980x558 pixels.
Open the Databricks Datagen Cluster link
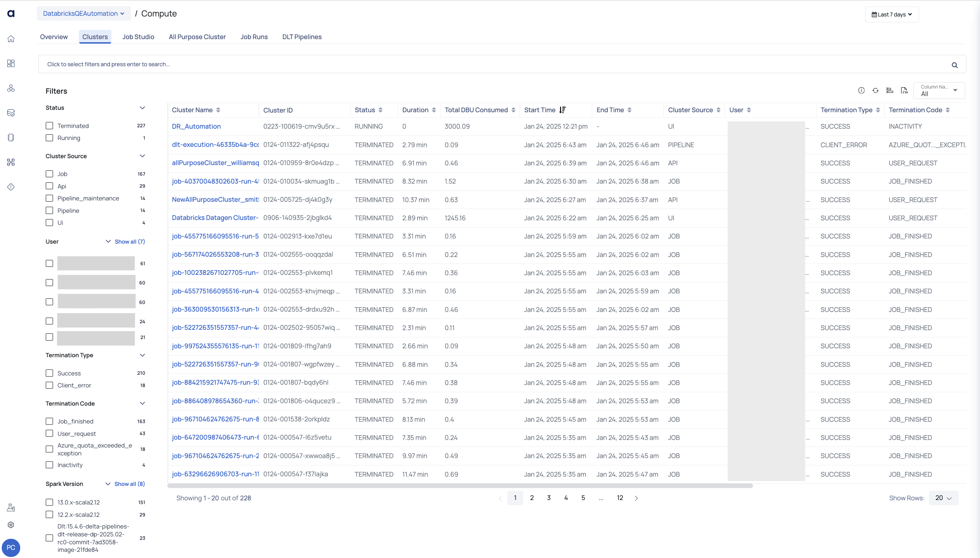[x=215, y=218]
